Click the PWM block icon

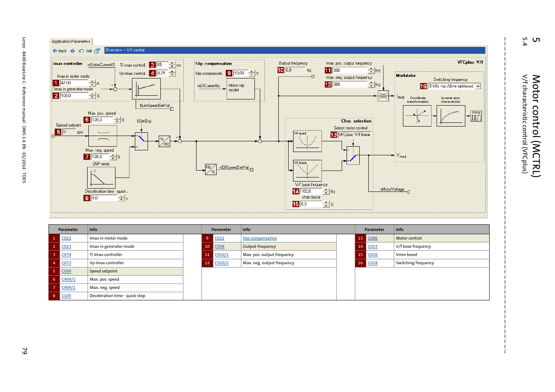tap(476, 116)
